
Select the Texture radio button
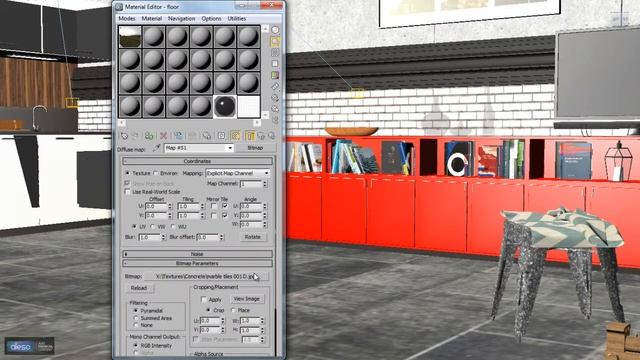point(127,173)
